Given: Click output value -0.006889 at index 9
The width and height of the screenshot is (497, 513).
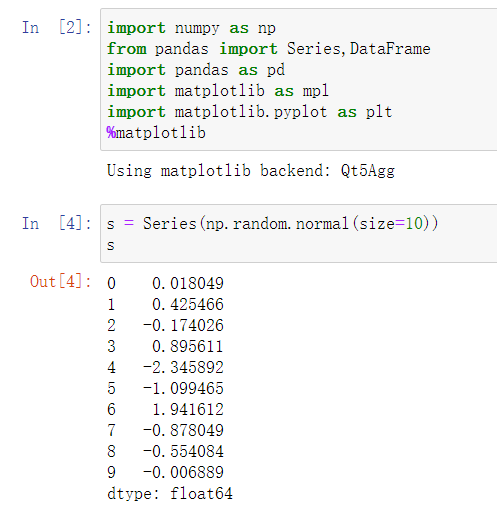Looking at the screenshot, I should coord(183,472).
